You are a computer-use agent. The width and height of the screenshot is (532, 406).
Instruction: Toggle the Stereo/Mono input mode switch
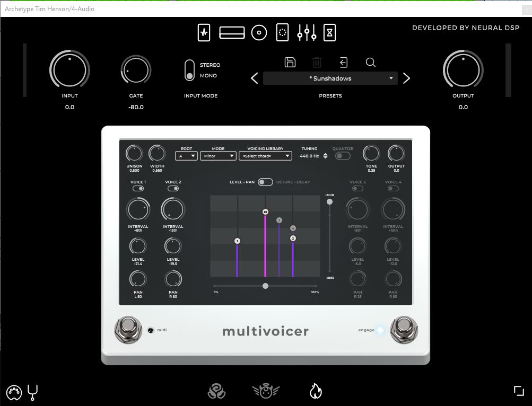(x=190, y=70)
